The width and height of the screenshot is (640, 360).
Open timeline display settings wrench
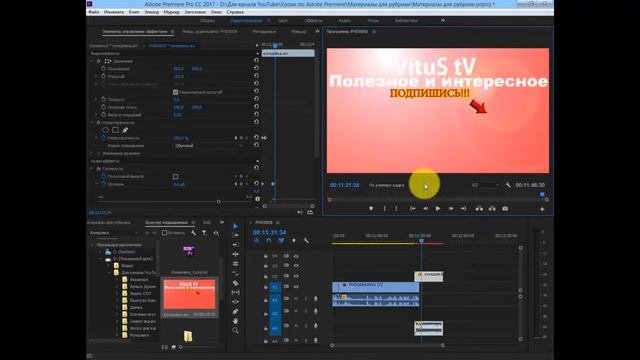306,241
